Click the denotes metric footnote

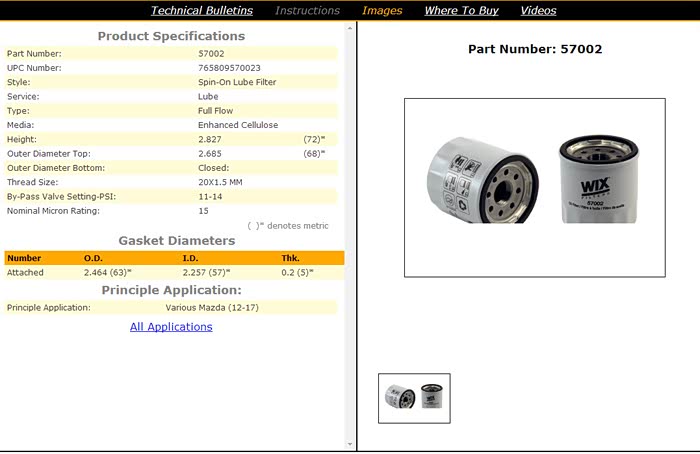(x=288, y=226)
